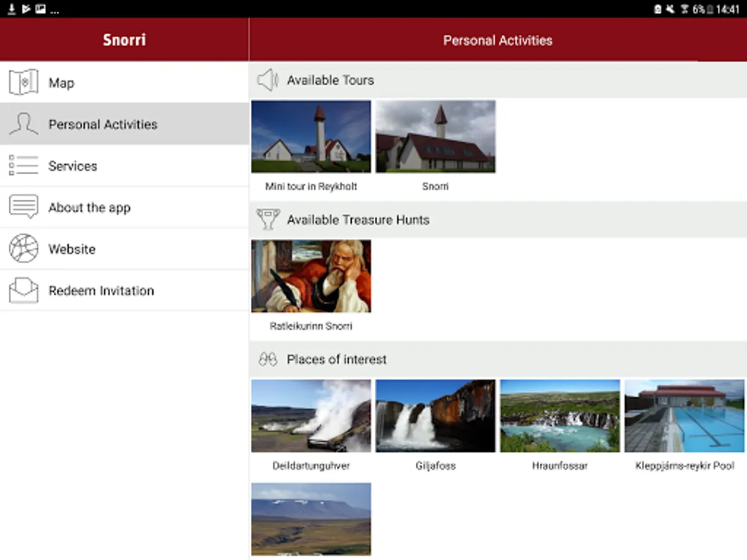
Task: Open the Hraunfossar photo
Action: coord(560,416)
